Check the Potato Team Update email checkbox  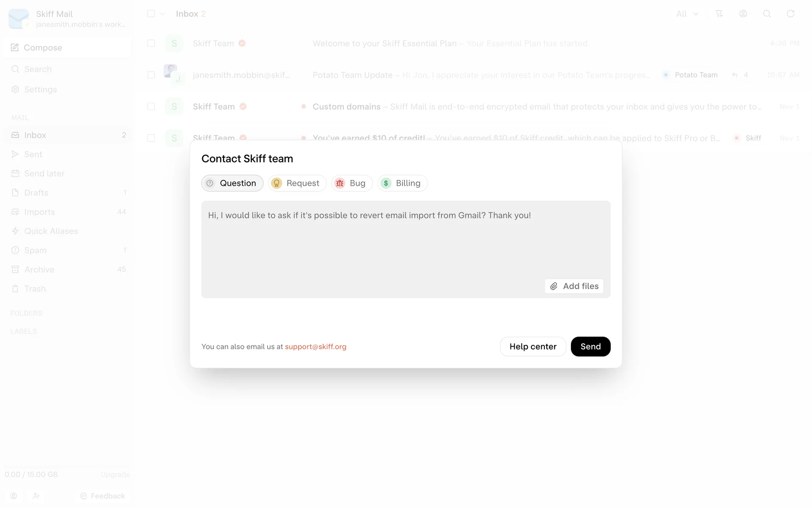click(151, 75)
